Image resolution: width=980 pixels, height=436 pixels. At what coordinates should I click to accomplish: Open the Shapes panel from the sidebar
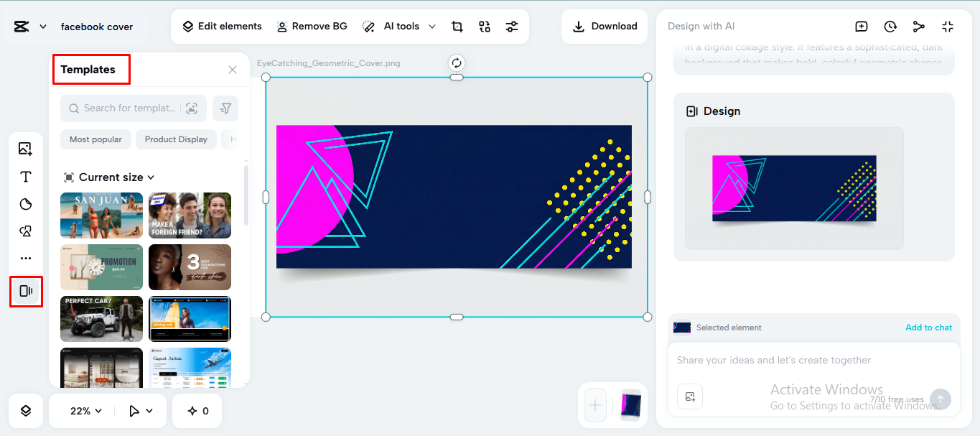pos(26,204)
